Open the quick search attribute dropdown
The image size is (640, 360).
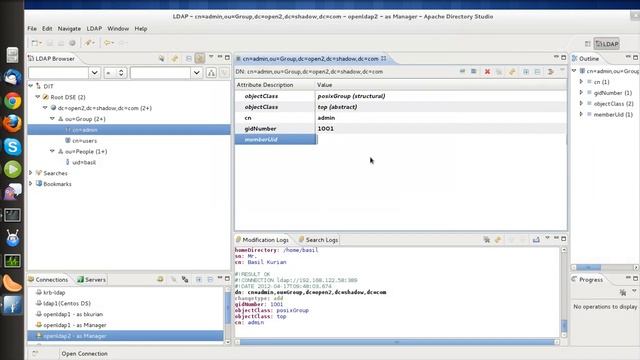(94, 73)
